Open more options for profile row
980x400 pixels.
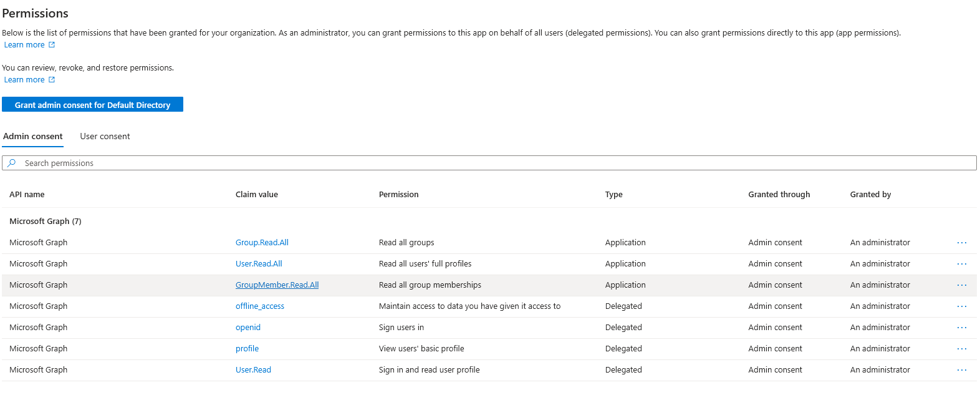click(x=962, y=349)
